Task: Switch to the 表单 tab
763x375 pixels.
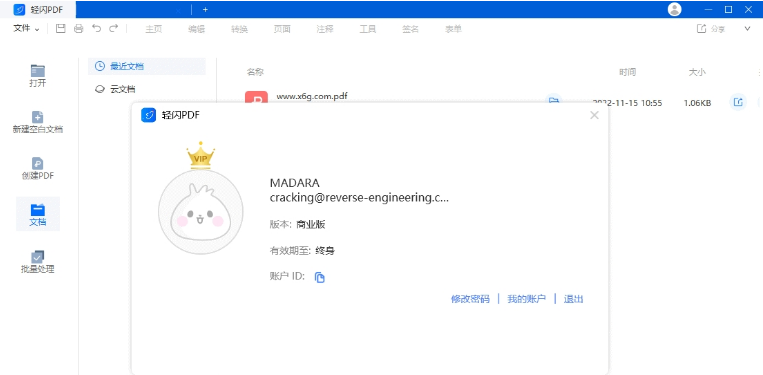Action: click(x=454, y=29)
